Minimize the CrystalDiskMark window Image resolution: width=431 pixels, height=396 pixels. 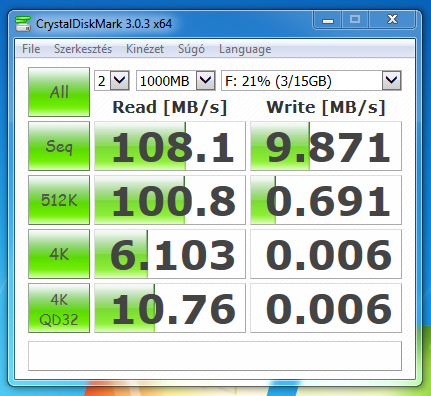(328, 20)
